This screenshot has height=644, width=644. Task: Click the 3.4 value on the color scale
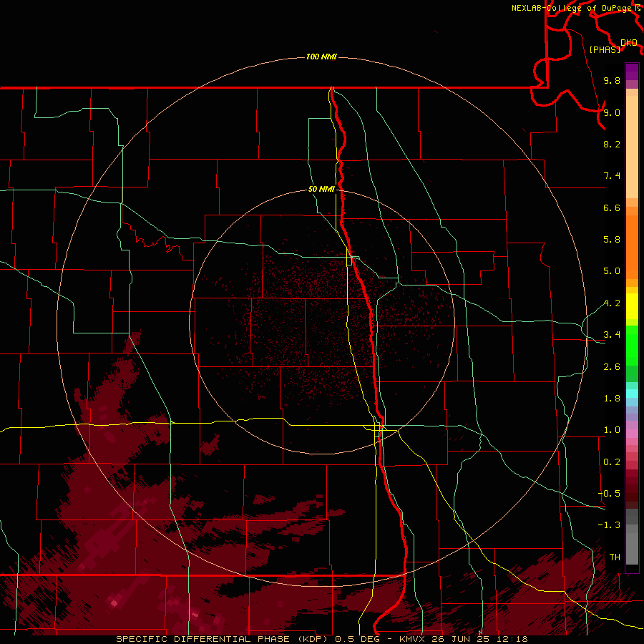pyautogui.click(x=612, y=335)
